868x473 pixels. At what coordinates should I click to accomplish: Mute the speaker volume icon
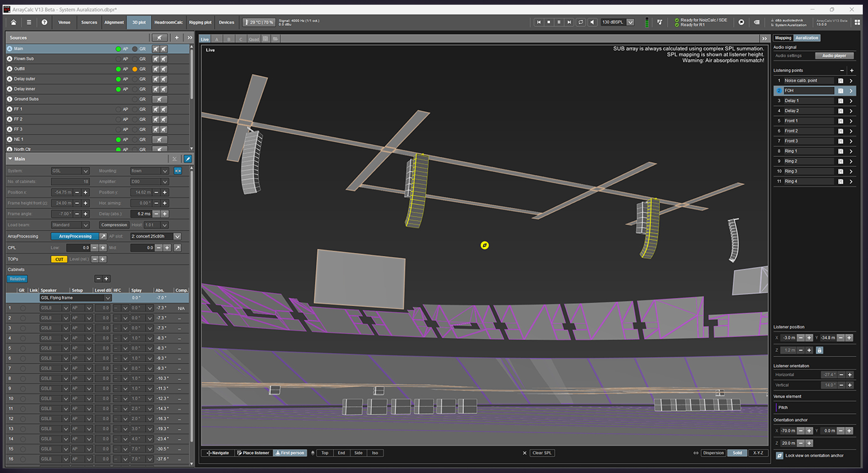pyautogui.click(x=593, y=22)
